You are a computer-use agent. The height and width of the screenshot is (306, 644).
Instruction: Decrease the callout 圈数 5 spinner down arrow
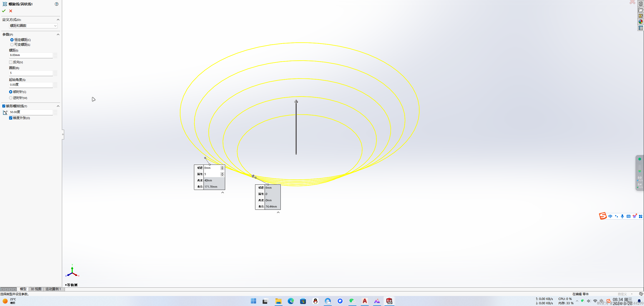coord(222,175)
